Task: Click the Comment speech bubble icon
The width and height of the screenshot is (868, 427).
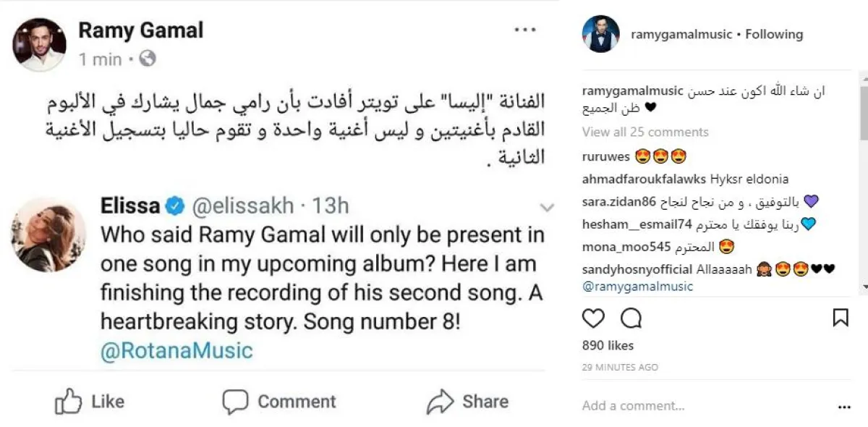Action: tap(235, 401)
